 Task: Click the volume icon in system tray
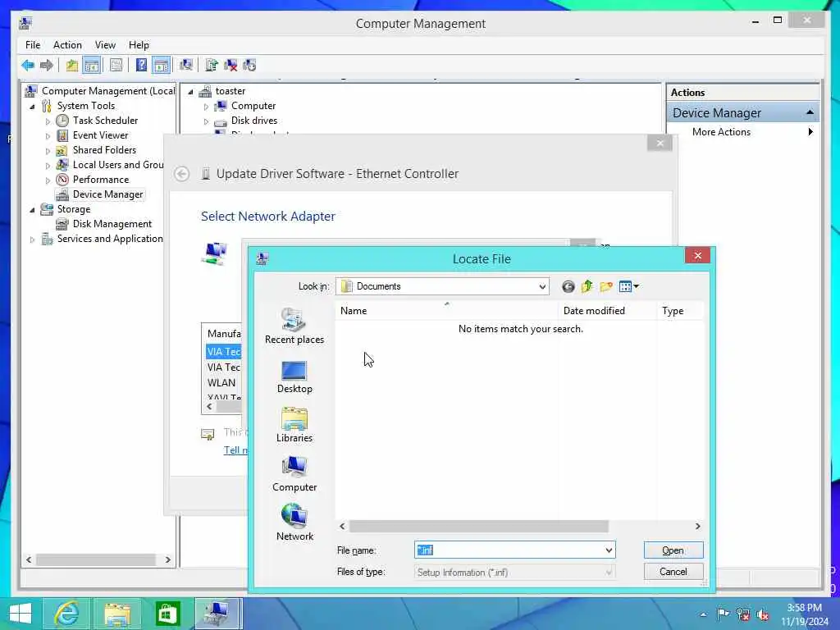763,614
